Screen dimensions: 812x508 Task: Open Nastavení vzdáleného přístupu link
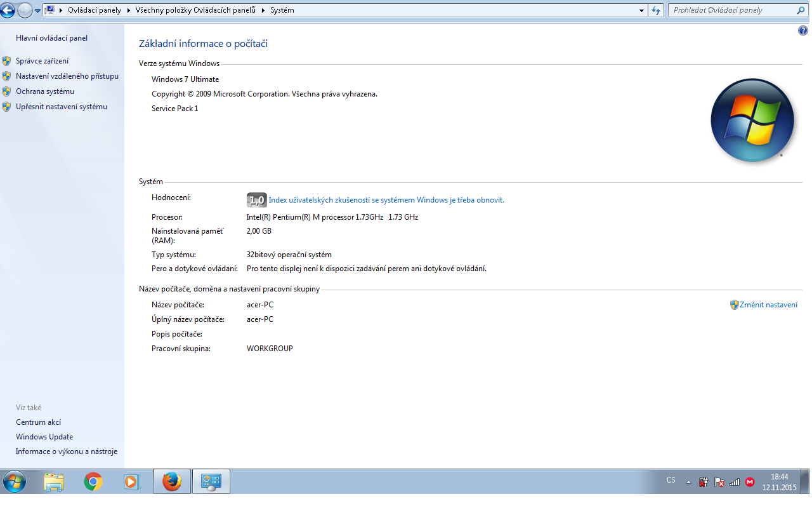pyautogui.click(x=67, y=76)
